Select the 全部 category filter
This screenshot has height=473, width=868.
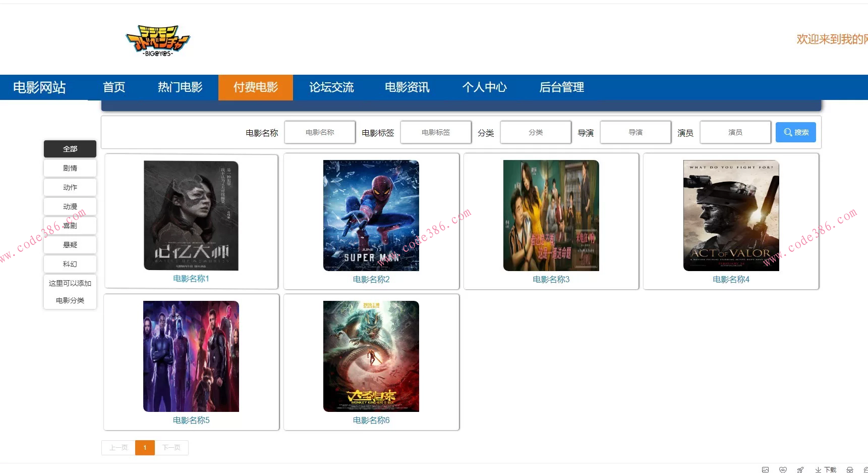(x=70, y=149)
